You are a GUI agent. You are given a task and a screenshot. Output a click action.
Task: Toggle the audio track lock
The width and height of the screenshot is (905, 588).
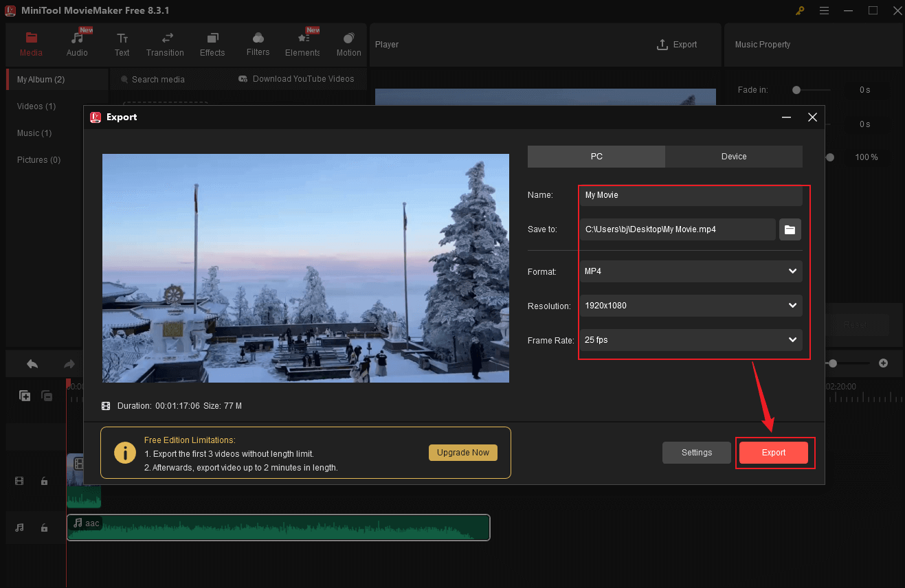click(x=45, y=528)
